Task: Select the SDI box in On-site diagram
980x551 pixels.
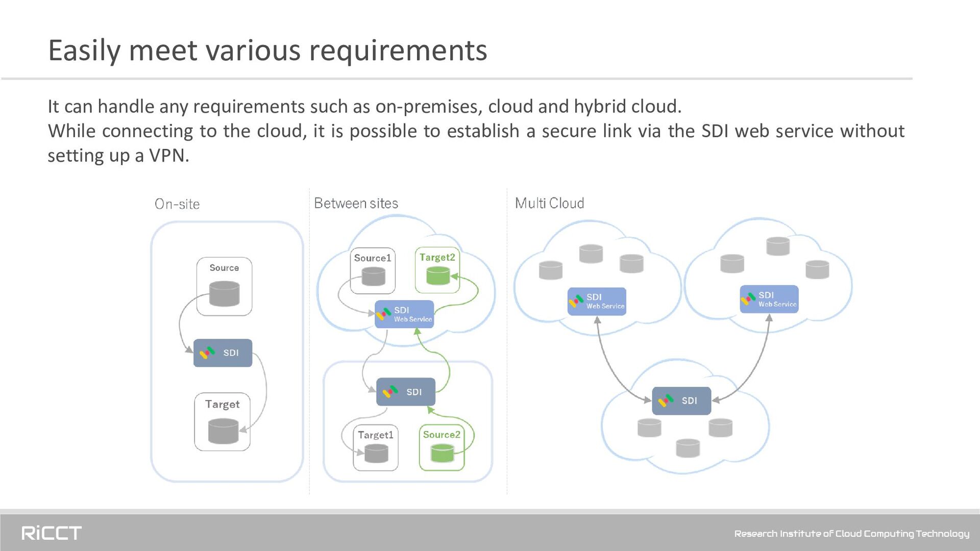Action: [223, 353]
